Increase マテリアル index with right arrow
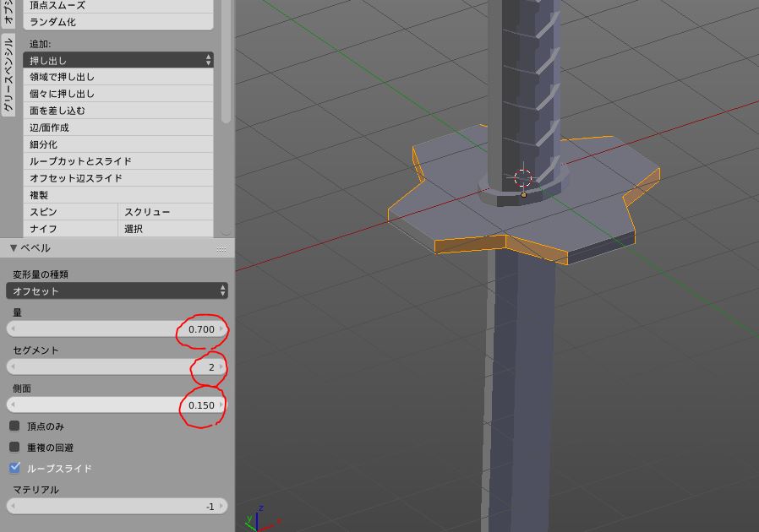Screen dimensions: 759x532 pyautogui.click(x=221, y=507)
